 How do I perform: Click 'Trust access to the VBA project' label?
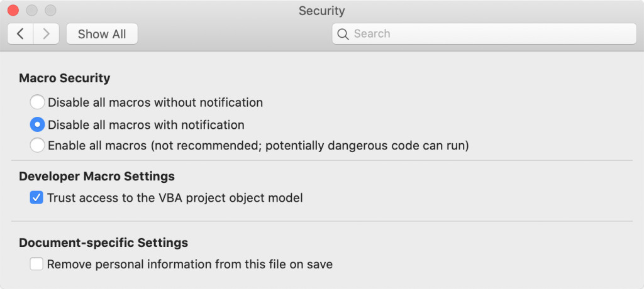click(x=175, y=198)
